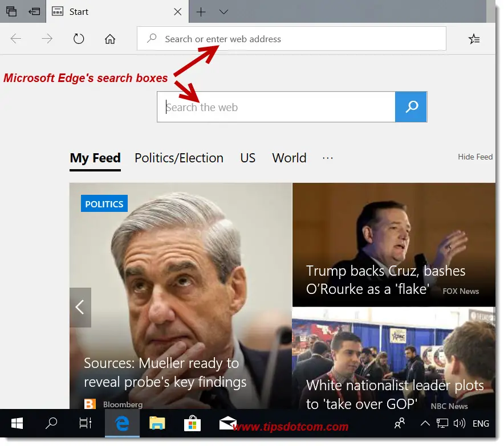This screenshot has height=446, width=504.
Task: Open the set-aside tabs icon
Action: click(11, 11)
